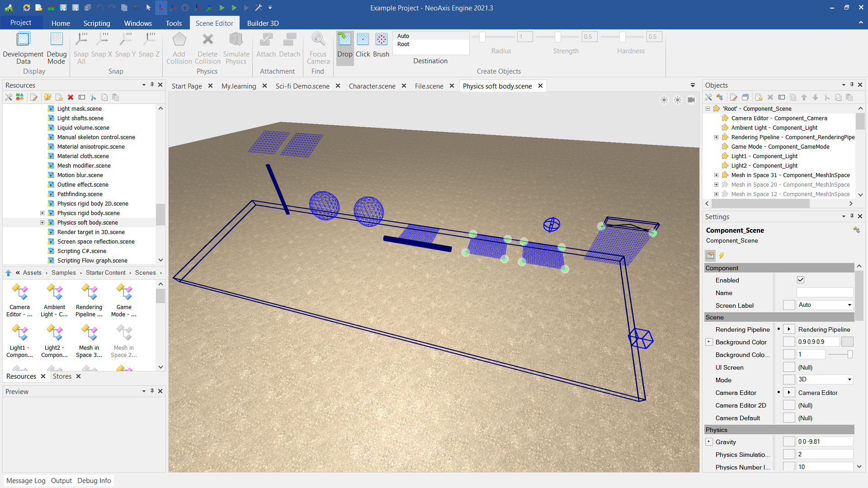The width and height of the screenshot is (868, 488).
Task: Switch to Sci-fi Demo.scene tab
Action: 302,86
